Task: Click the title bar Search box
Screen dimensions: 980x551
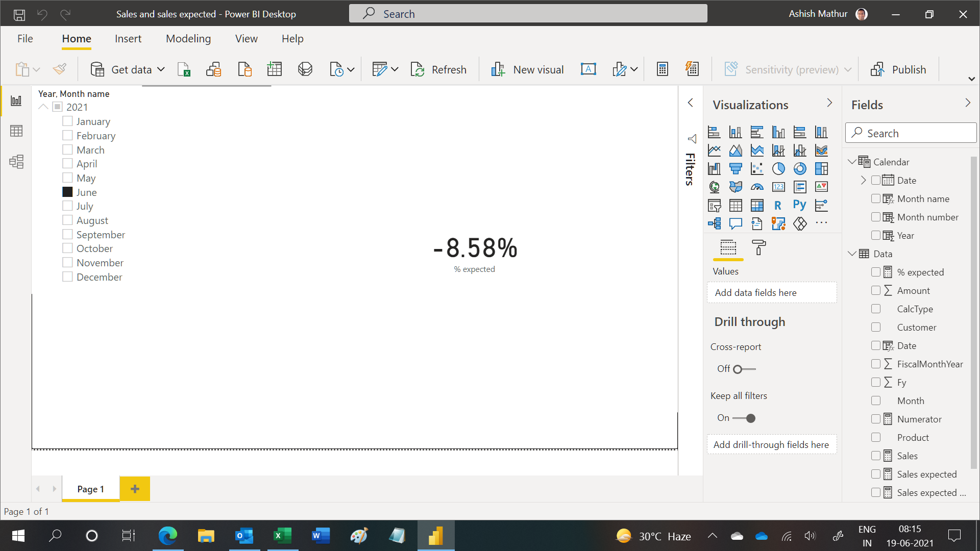Action: click(x=528, y=14)
